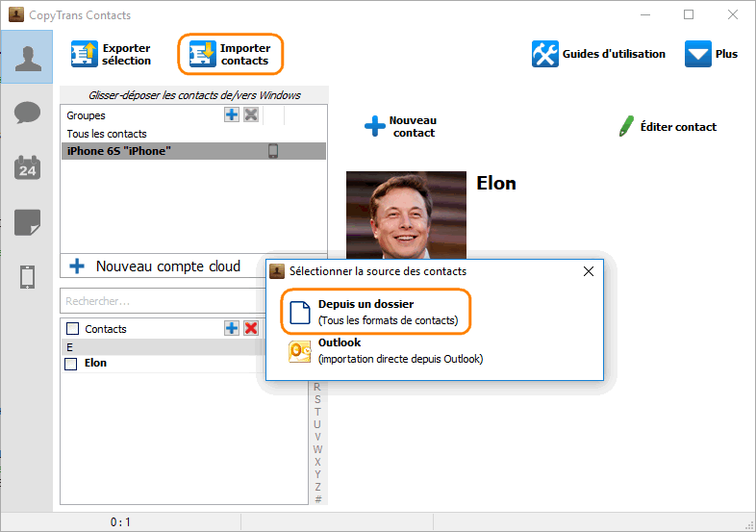Check the Elon contact checkbox
This screenshot has width=756, height=532.
(x=71, y=364)
